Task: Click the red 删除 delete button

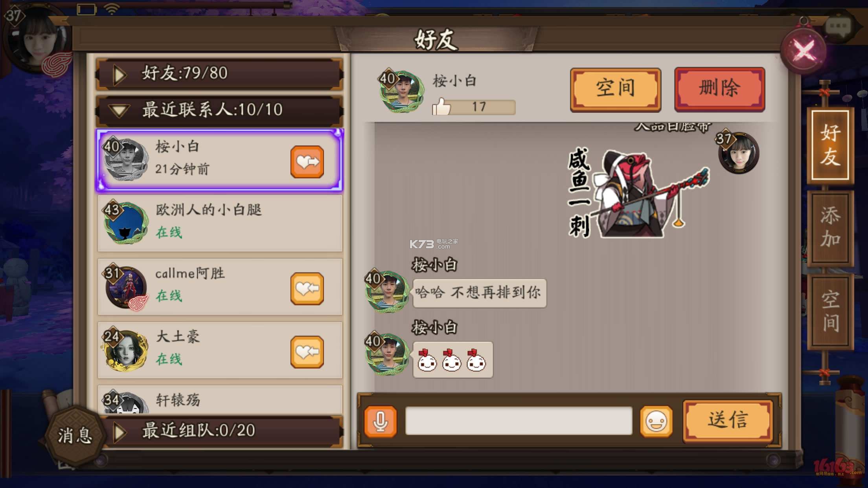Action: click(x=720, y=89)
